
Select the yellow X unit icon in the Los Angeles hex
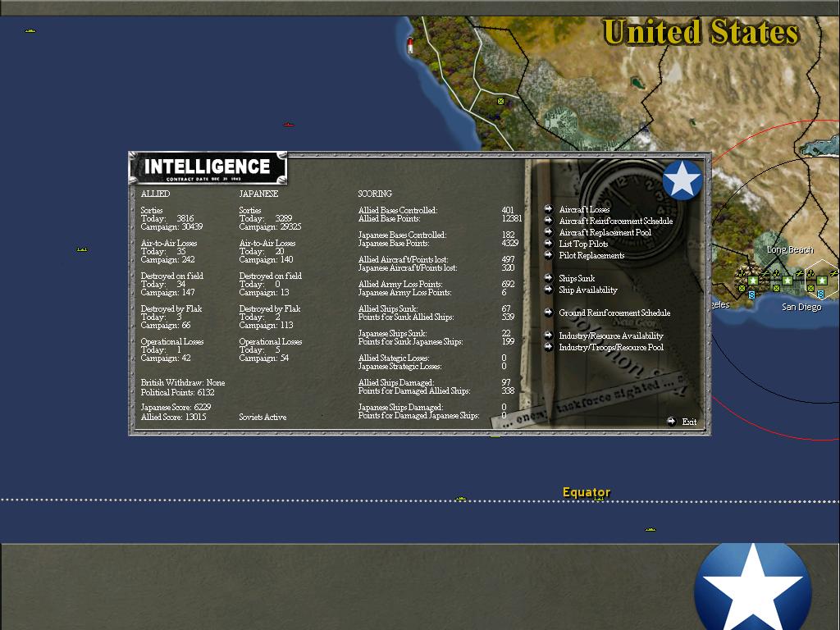point(742,288)
